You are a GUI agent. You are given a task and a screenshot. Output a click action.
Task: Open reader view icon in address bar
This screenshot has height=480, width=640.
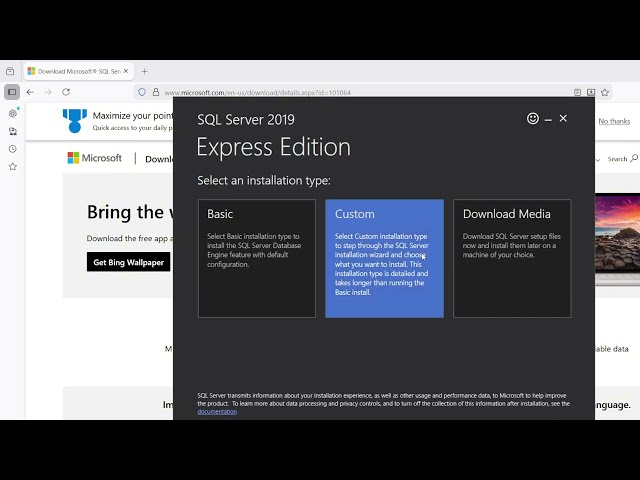(x=577, y=92)
